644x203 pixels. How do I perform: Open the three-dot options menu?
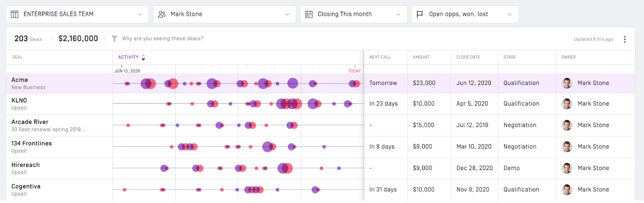pyautogui.click(x=625, y=39)
